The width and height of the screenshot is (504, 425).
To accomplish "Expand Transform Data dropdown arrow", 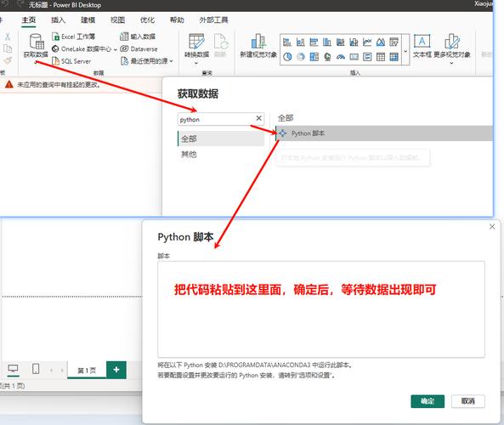I will 196,63.
